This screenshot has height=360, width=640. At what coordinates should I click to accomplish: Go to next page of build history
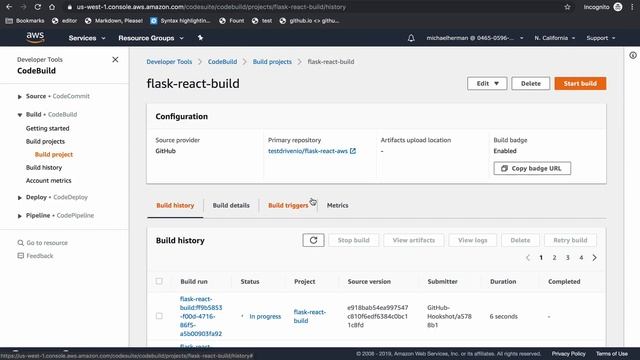[x=595, y=258]
